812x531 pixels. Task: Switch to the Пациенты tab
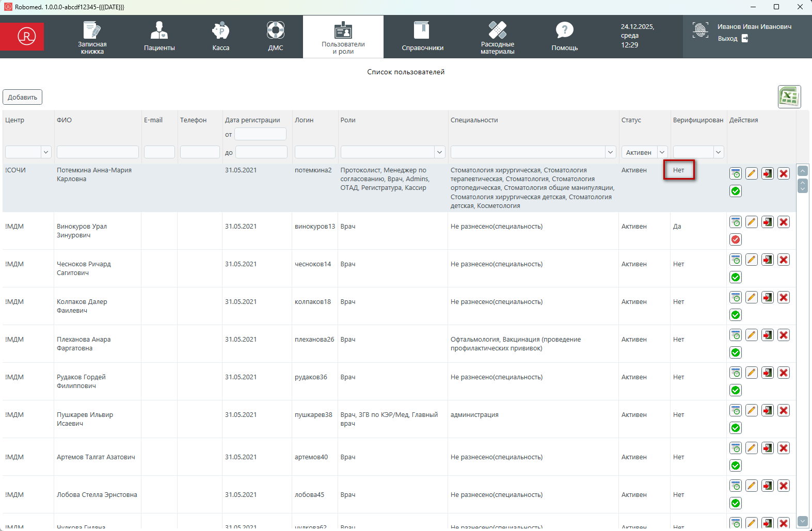click(x=159, y=37)
